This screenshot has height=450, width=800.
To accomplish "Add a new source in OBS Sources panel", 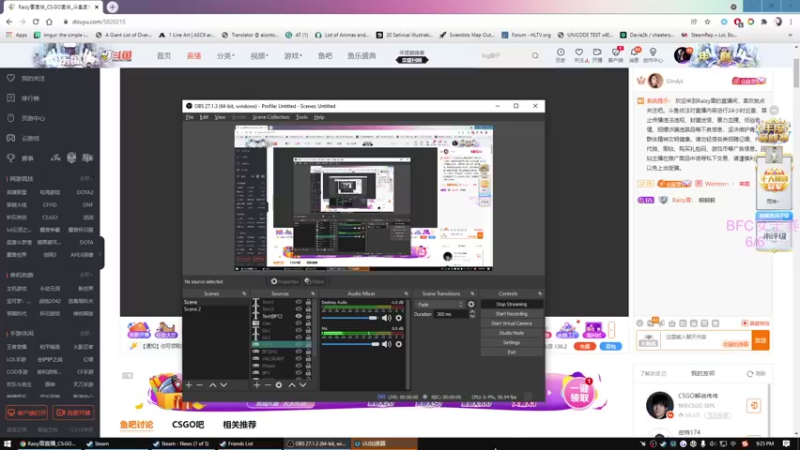I will [257, 385].
